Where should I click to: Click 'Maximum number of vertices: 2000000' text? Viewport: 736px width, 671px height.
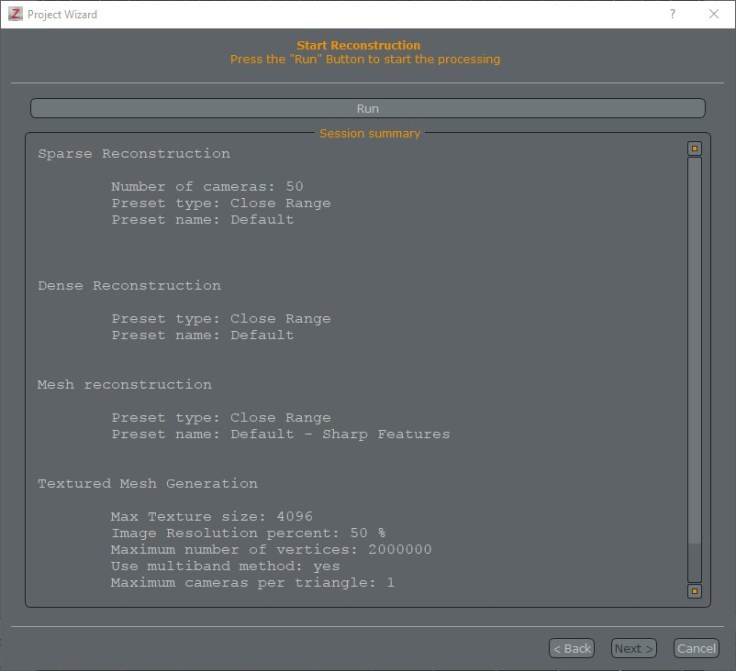271,549
